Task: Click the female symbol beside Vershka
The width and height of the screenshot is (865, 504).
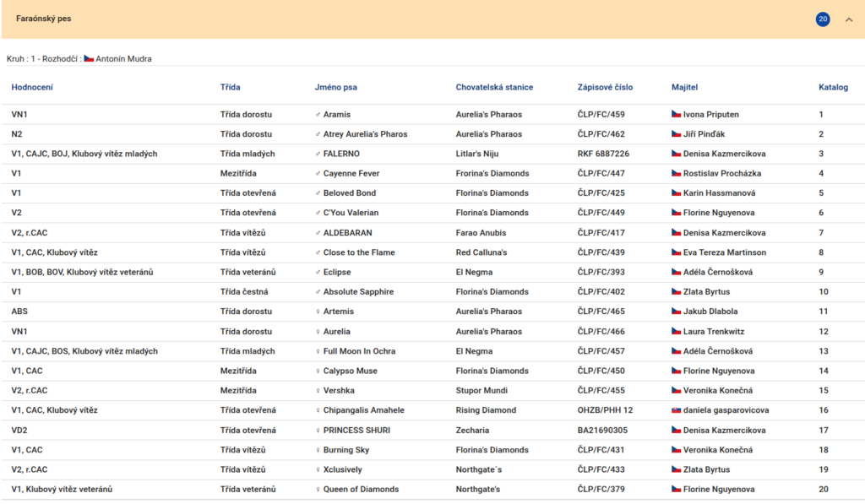Action: coord(318,391)
